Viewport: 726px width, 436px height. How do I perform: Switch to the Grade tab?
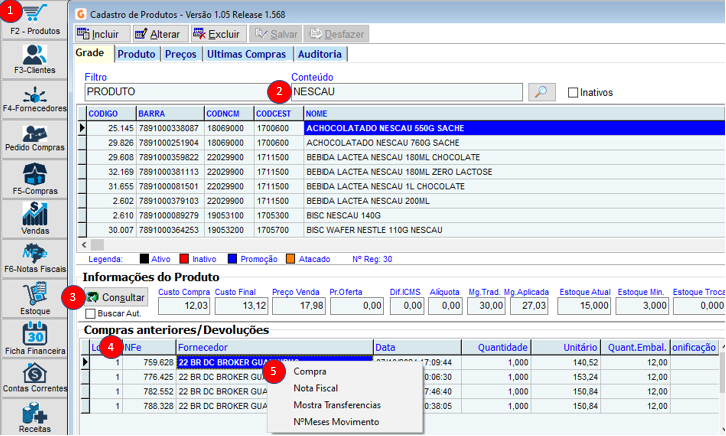[94, 53]
